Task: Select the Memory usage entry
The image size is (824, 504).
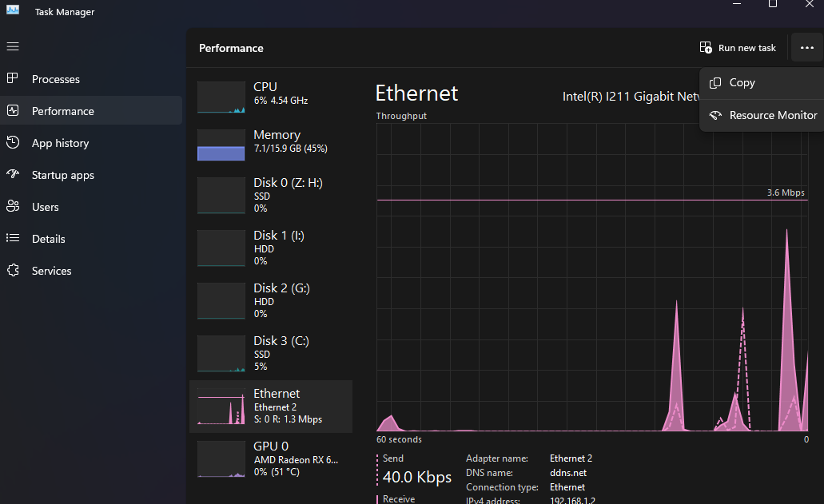Action: [270, 141]
